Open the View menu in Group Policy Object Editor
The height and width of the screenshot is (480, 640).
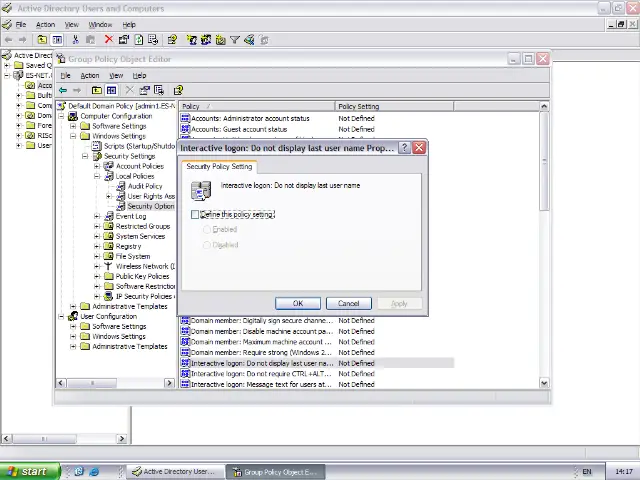coord(116,76)
